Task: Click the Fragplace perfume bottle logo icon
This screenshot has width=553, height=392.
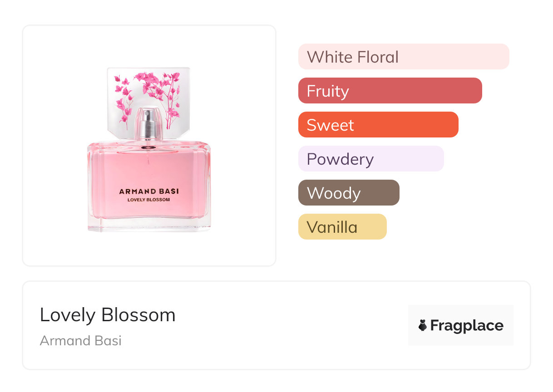Action: tap(423, 325)
